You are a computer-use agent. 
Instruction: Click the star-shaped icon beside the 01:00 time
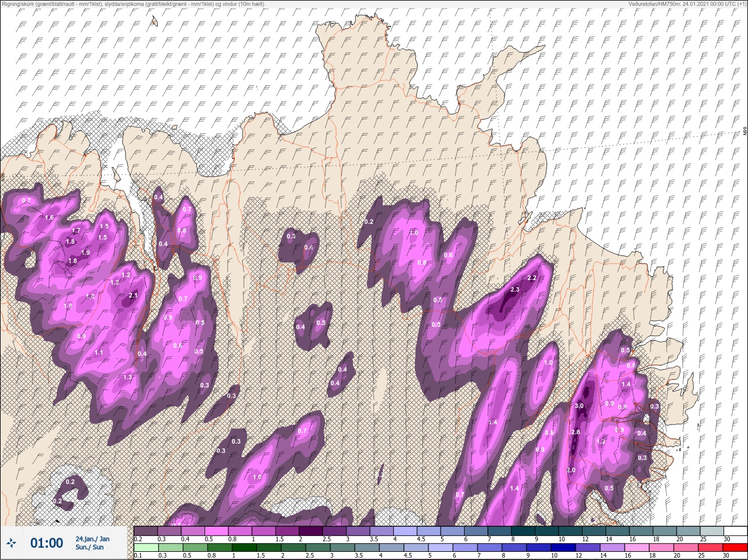click(11, 544)
